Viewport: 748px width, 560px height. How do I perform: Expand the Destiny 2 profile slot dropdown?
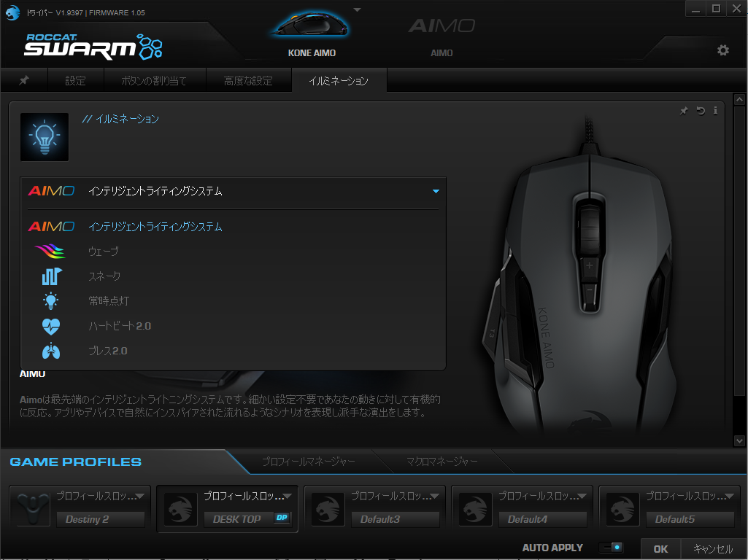coord(140,496)
